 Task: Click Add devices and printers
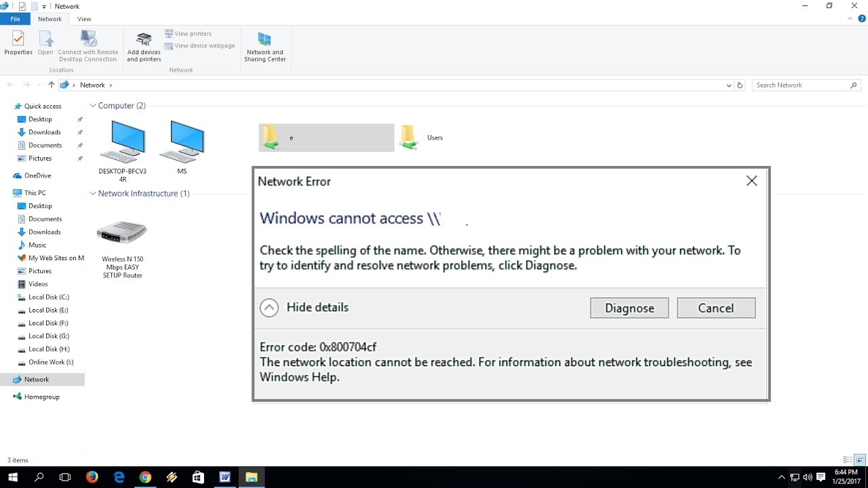pos(144,46)
